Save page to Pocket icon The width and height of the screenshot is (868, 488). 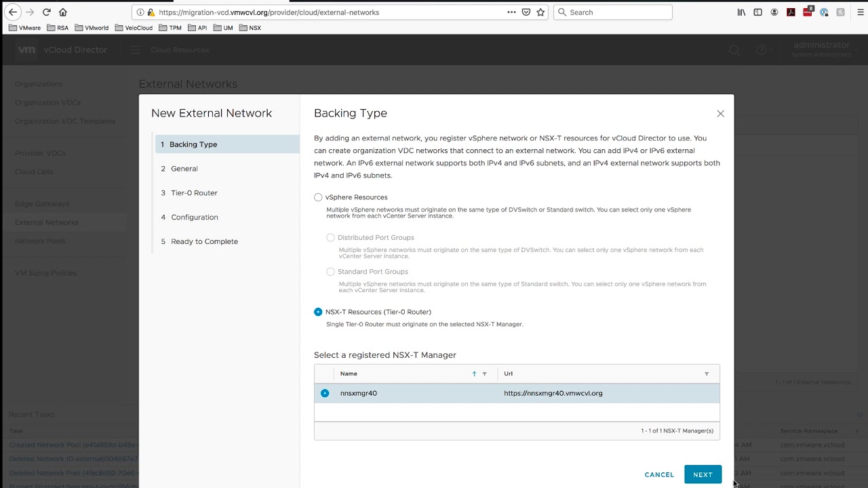tap(526, 12)
